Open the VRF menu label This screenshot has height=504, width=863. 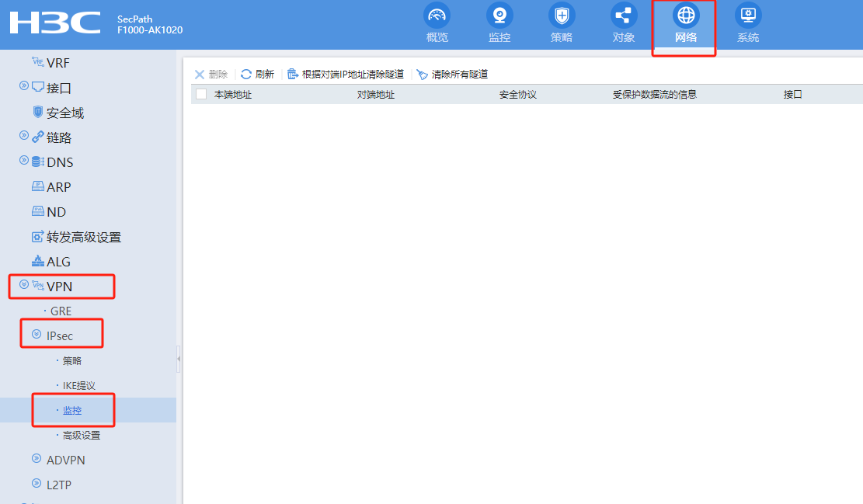[57, 63]
